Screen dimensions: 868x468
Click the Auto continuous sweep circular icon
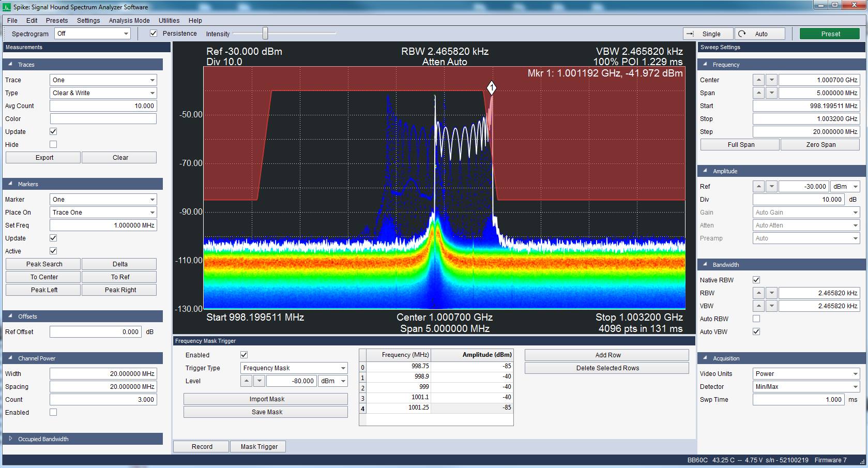[743, 33]
